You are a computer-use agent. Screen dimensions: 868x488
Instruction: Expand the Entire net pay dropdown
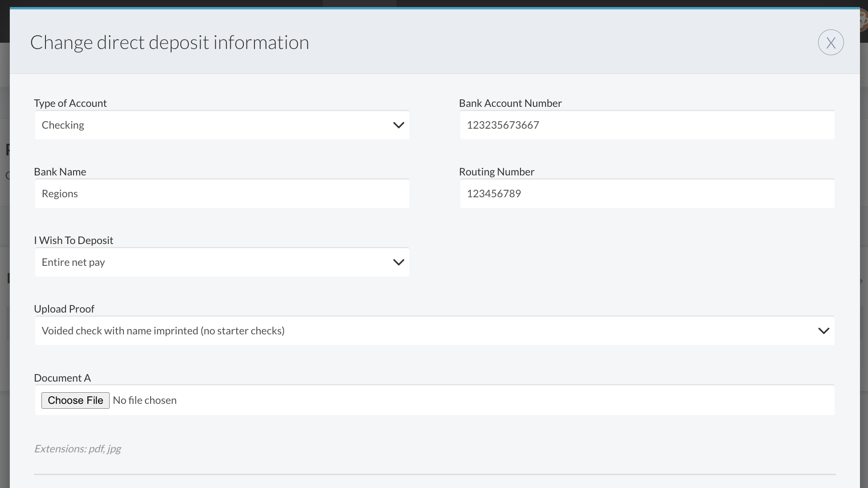pos(214,262)
